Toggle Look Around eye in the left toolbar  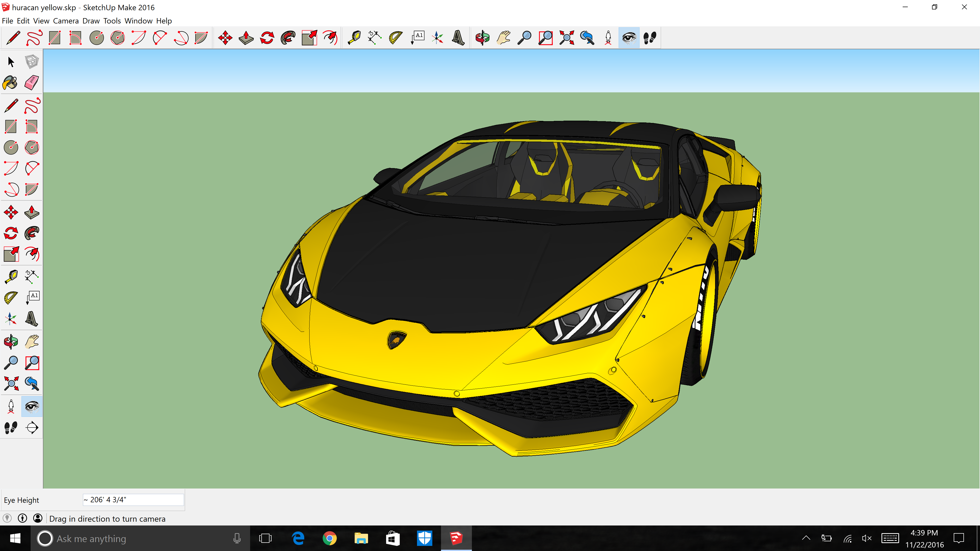(32, 407)
